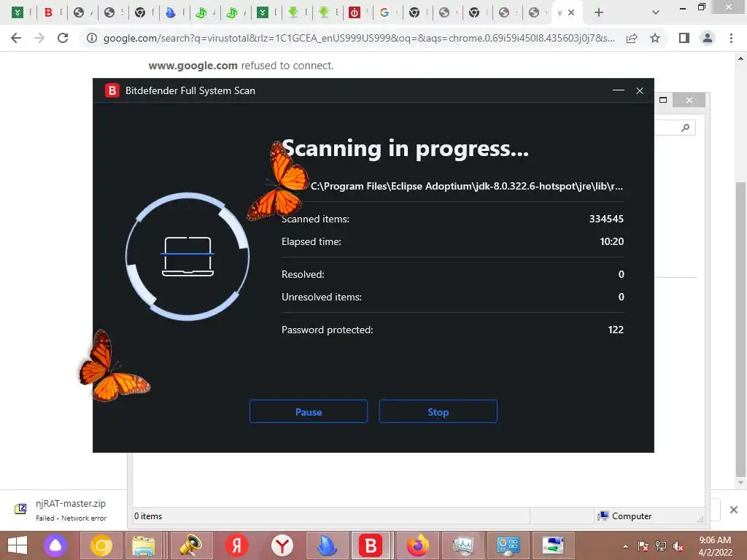The image size is (747, 560).
Task: Open the Control Panel taskbar icon
Action: pyautogui.click(x=508, y=545)
